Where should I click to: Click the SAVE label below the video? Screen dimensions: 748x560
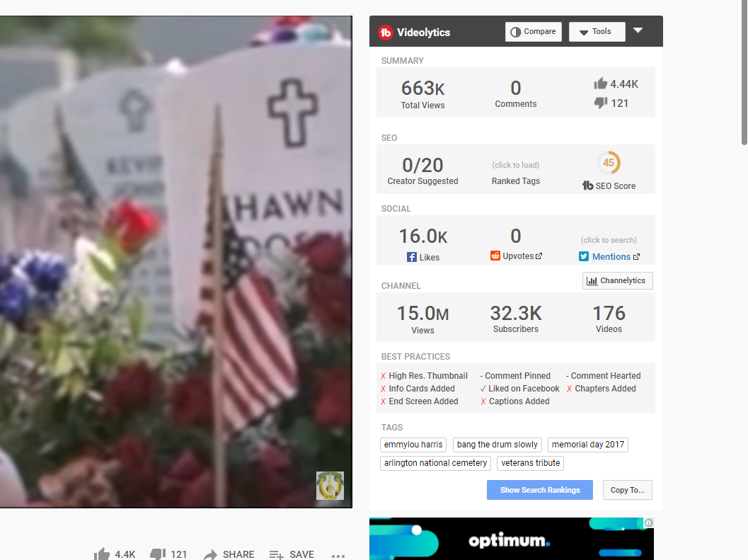[x=302, y=554]
